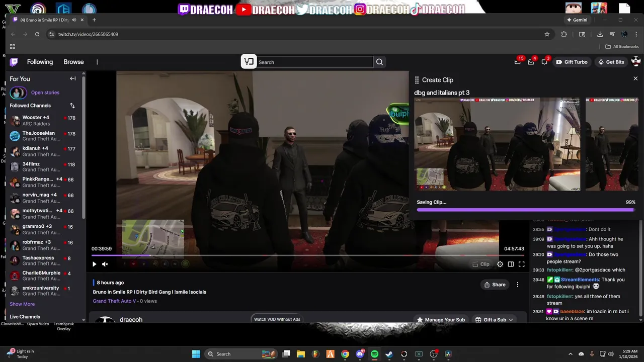Screen dimensions: 644x362
Task: Open Grand Theft Auto V category link
Action: pos(114,301)
